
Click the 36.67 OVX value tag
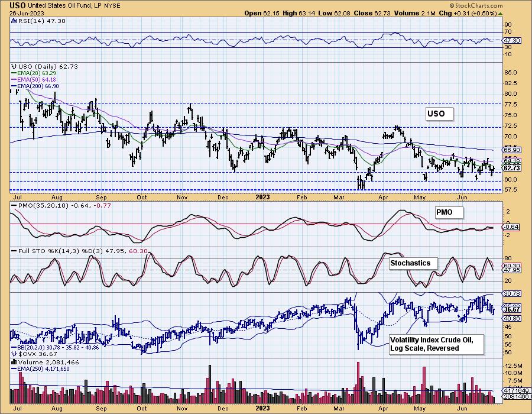point(512,309)
